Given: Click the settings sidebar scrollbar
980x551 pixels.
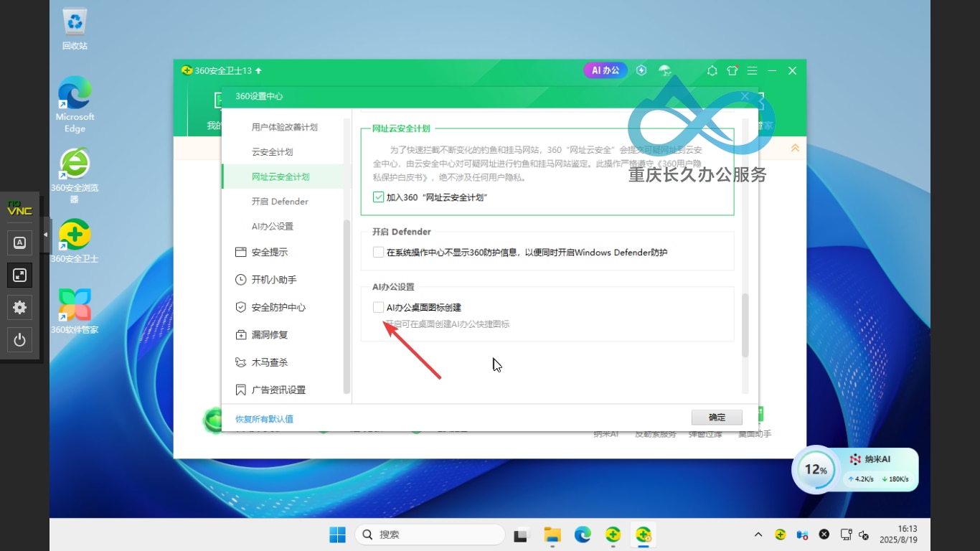Looking at the screenshot, I should pos(347,306).
